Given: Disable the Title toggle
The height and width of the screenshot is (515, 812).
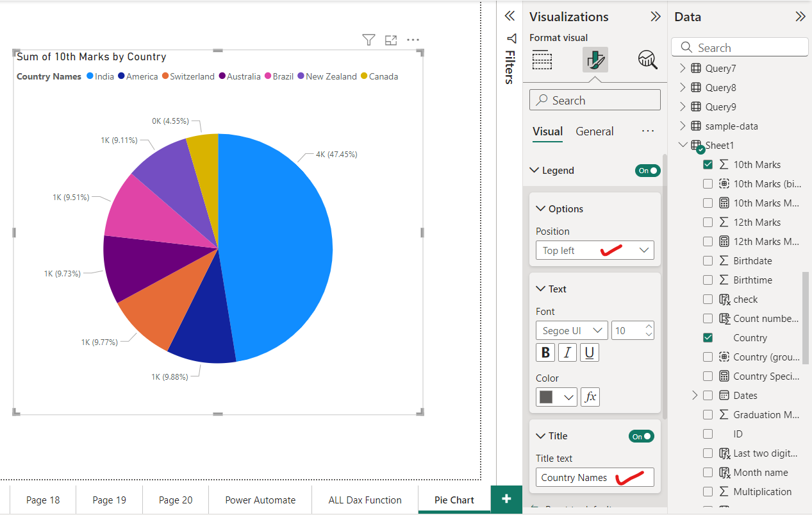Looking at the screenshot, I should point(641,435).
